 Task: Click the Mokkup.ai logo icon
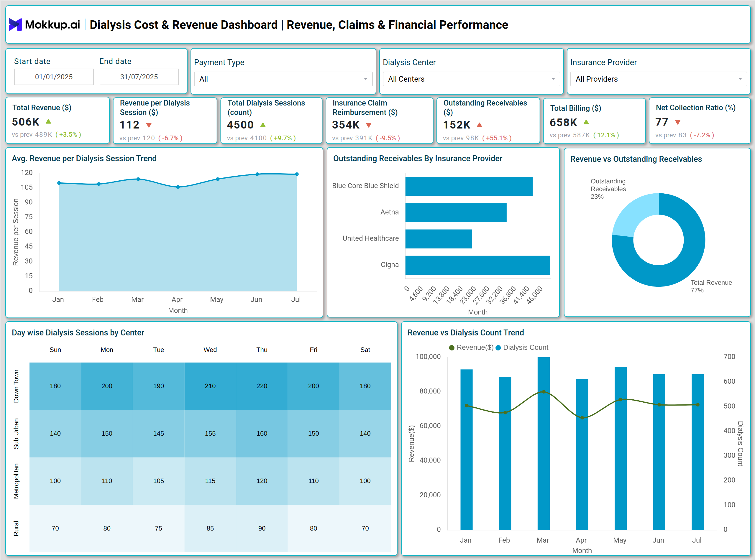(15, 24)
